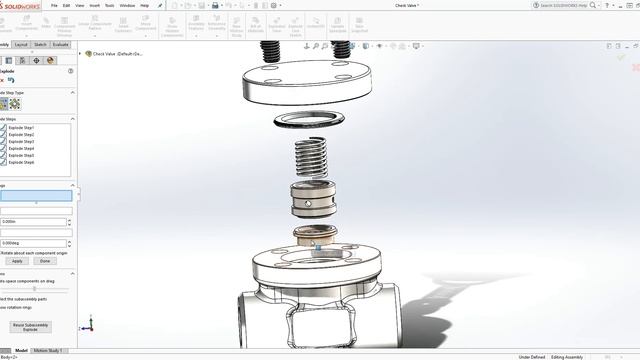Open the PropertyManager tab icon

(x=9, y=60)
